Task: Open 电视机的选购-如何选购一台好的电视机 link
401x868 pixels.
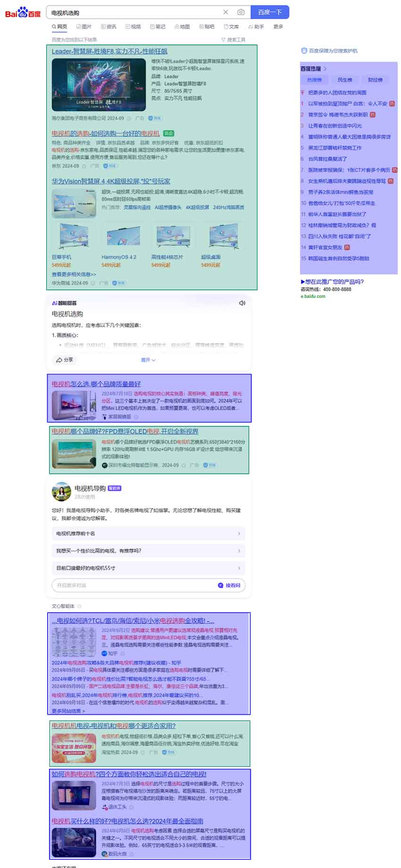Action: pos(106,133)
